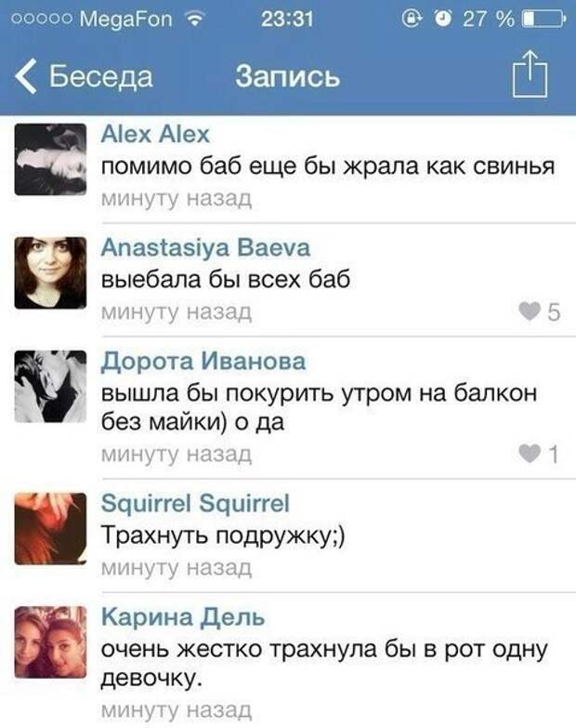Tap the back chevron arrow
This screenshot has width=576, height=728.
pyautogui.click(x=25, y=76)
